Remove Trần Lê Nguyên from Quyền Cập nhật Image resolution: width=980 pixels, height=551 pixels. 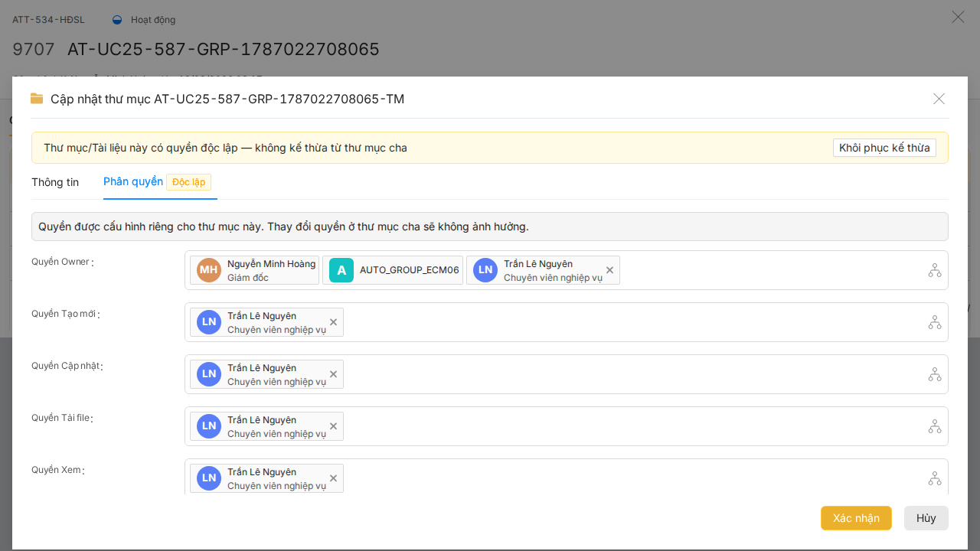[x=333, y=374]
